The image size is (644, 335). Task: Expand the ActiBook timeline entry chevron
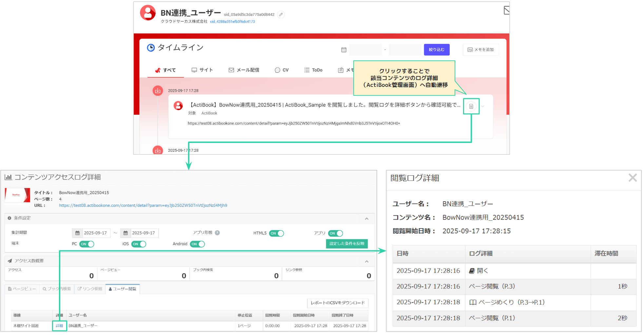click(x=483, y=106)
